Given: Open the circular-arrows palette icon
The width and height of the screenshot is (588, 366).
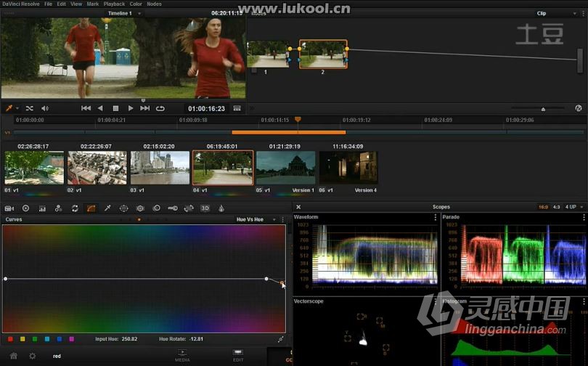Looking at the screenshot, I should click(75, 208).
